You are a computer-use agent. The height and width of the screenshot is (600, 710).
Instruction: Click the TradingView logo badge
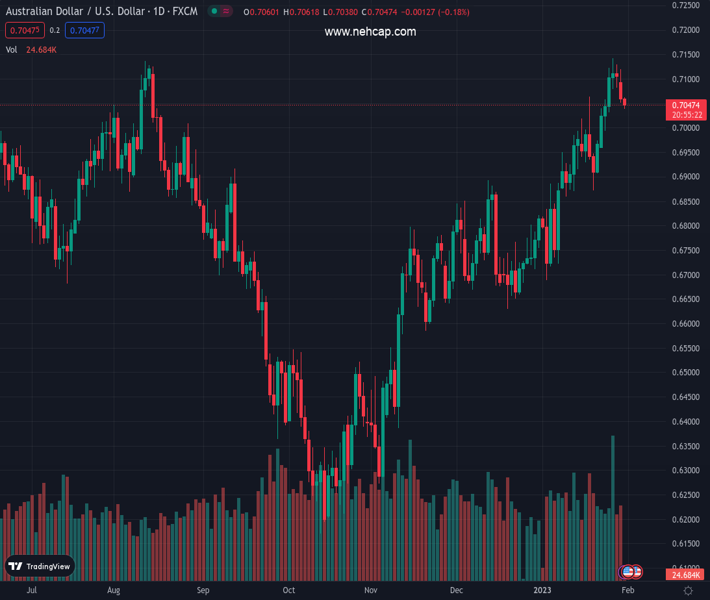click(41, 566)
